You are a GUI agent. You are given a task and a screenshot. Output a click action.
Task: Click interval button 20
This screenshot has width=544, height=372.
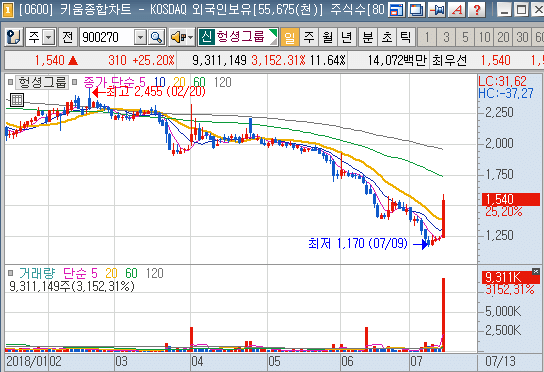point(503,37)
